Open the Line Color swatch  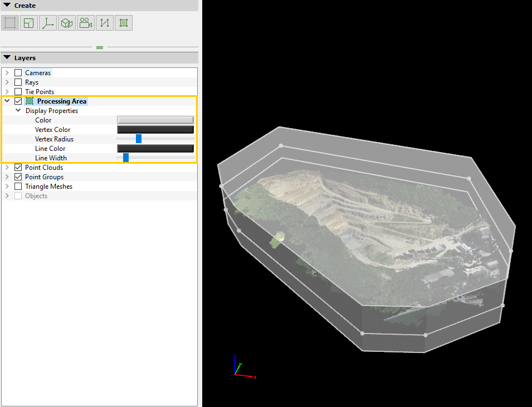click(155, 148)
